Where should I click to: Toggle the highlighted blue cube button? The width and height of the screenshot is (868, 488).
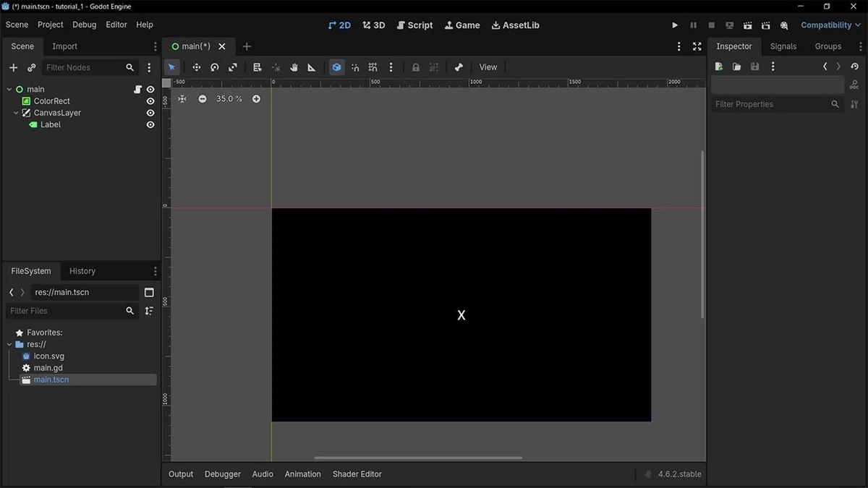336,67
